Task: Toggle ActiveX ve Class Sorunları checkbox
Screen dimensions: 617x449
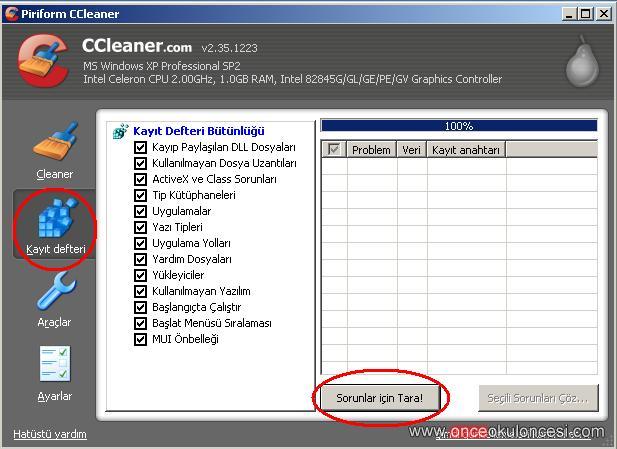Action: coord(140,179)
